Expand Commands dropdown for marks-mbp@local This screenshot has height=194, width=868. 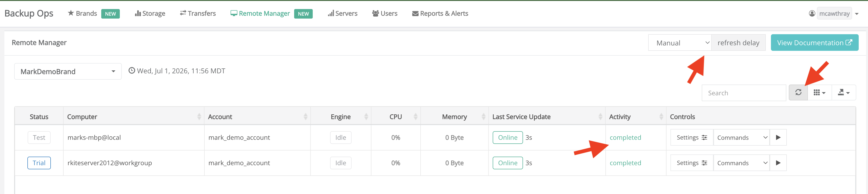pyautogui.click(x=741, y=137)
